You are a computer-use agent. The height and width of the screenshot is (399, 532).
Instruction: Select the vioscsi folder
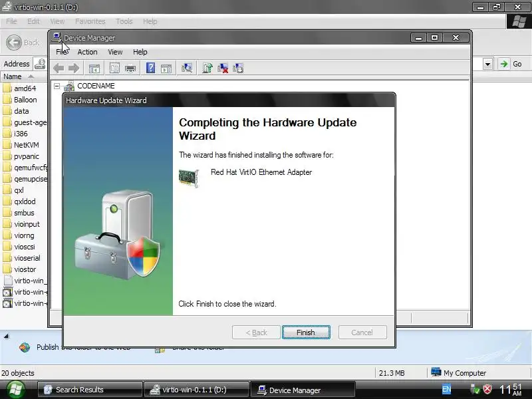coord(25,247)
